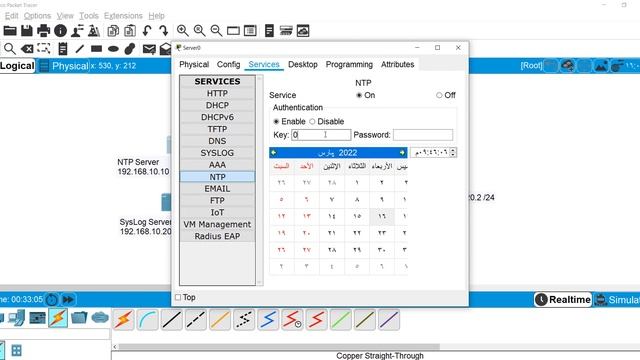Enable NTP authentication
Screen dimensions: 640x360
[276, 122]
